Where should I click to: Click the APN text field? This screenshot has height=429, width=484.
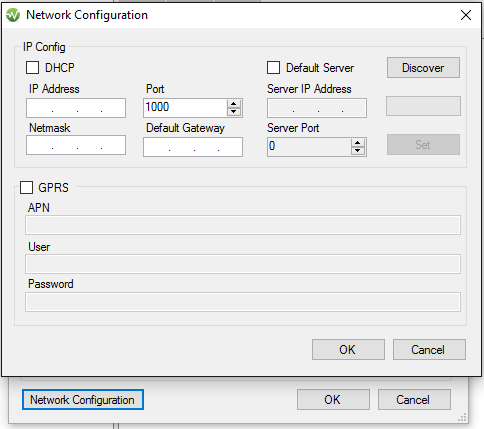pyautogui.click(x=243, y=225)
